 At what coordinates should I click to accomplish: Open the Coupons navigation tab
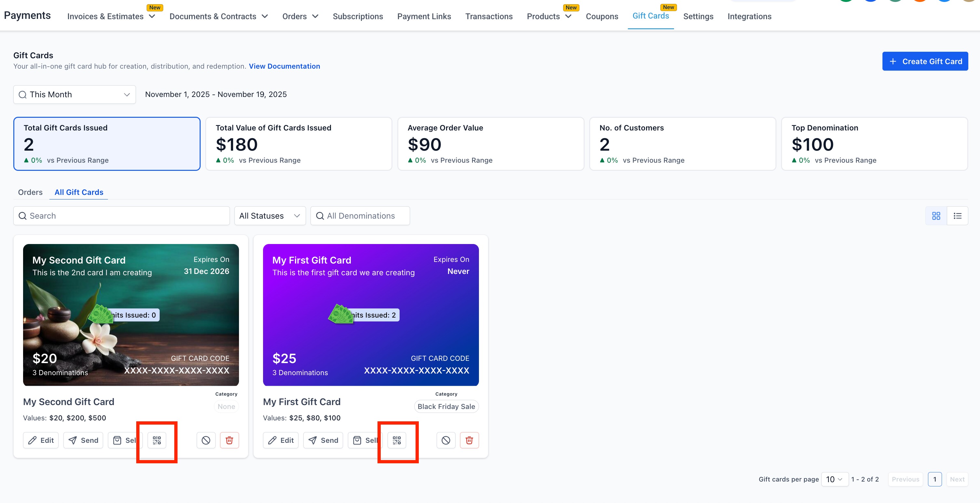pyautogui.click(x=602, y=16)
